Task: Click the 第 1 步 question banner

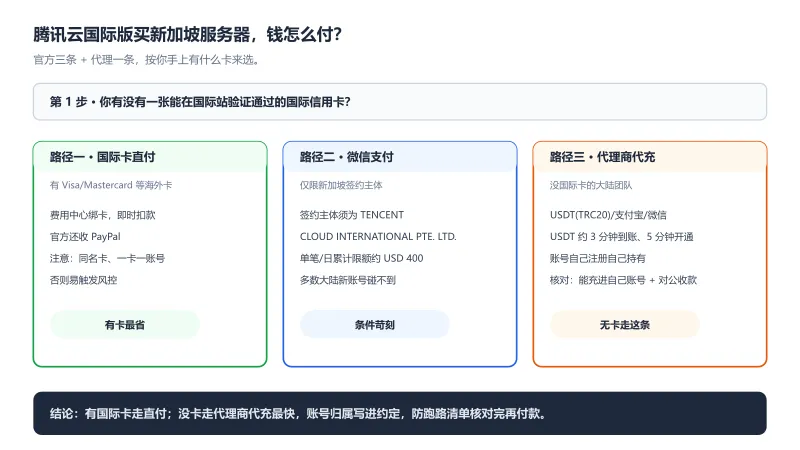Action: (400, 102)
